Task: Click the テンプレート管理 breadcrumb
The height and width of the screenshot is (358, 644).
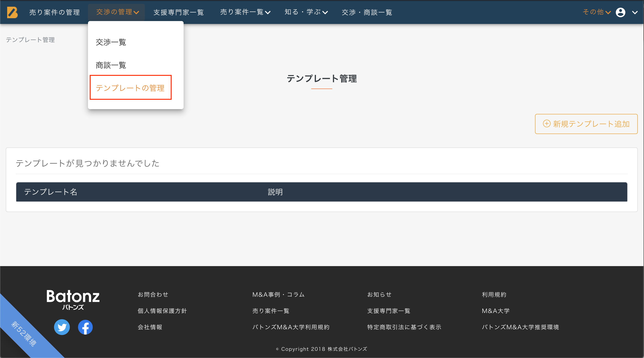Action: 30,39
